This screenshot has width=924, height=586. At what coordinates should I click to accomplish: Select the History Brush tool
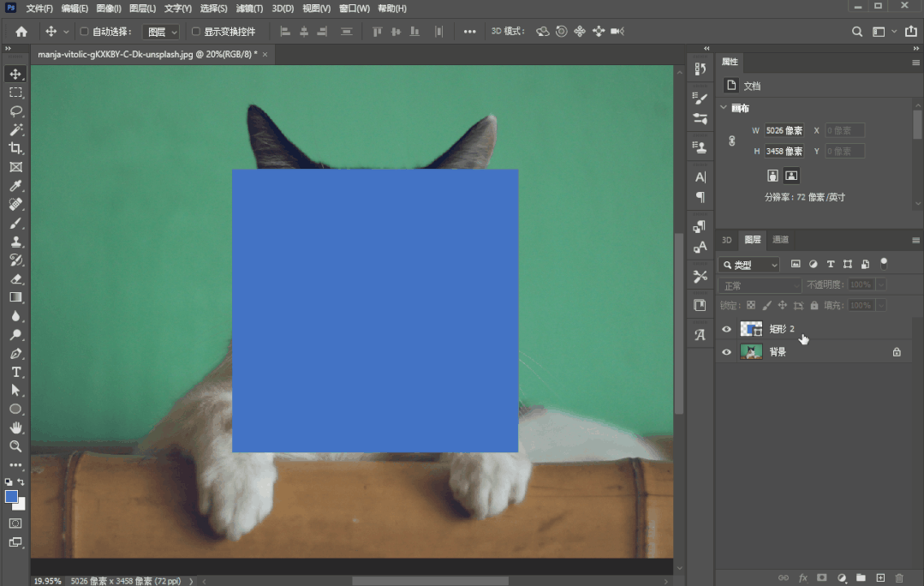point(16,260)
